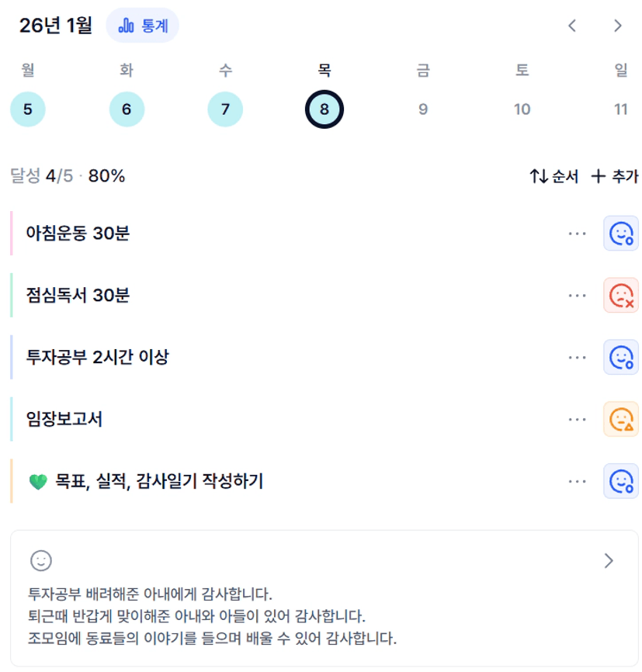Select Tuesday the 6th
The width and height of the screenshot is (642, 672).
pyautogui.click(x=127, y=109)
